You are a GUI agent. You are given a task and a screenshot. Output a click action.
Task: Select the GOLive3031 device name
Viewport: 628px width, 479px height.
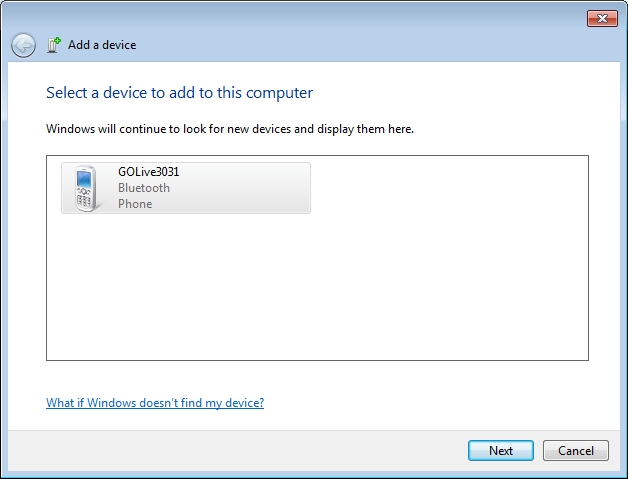tap(149, 172)
